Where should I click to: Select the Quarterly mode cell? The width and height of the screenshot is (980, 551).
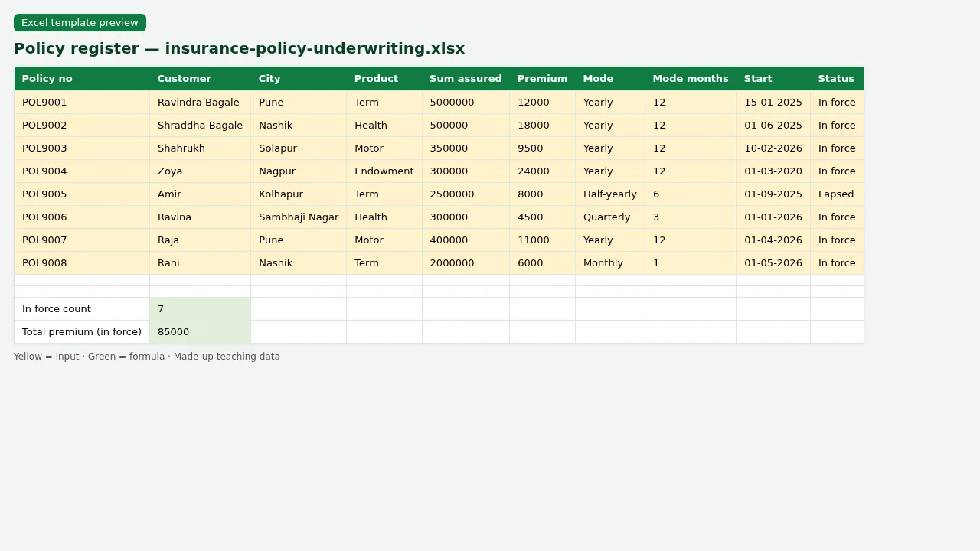coord(610,217)
